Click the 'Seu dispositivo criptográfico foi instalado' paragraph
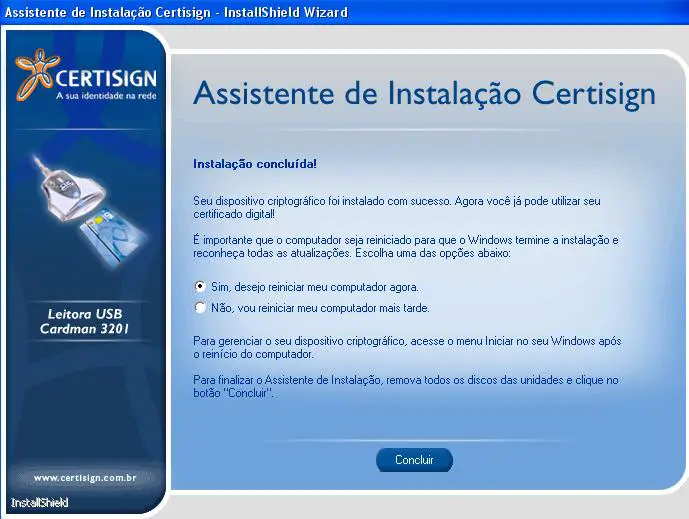Screen dimensions: 689x519 coord(397,207)
